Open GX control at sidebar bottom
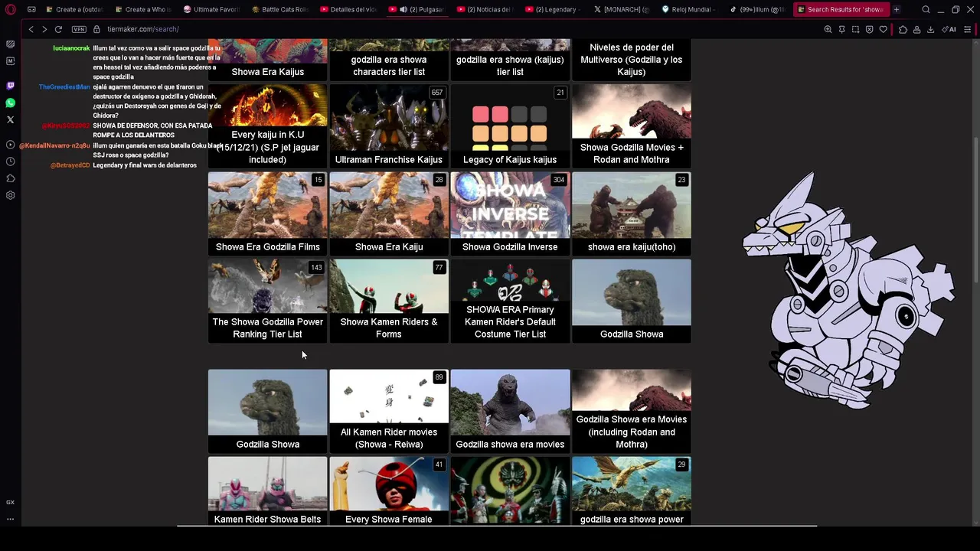Image resolution: width=980 pixels, height=551 pixels. click(10, 502)
